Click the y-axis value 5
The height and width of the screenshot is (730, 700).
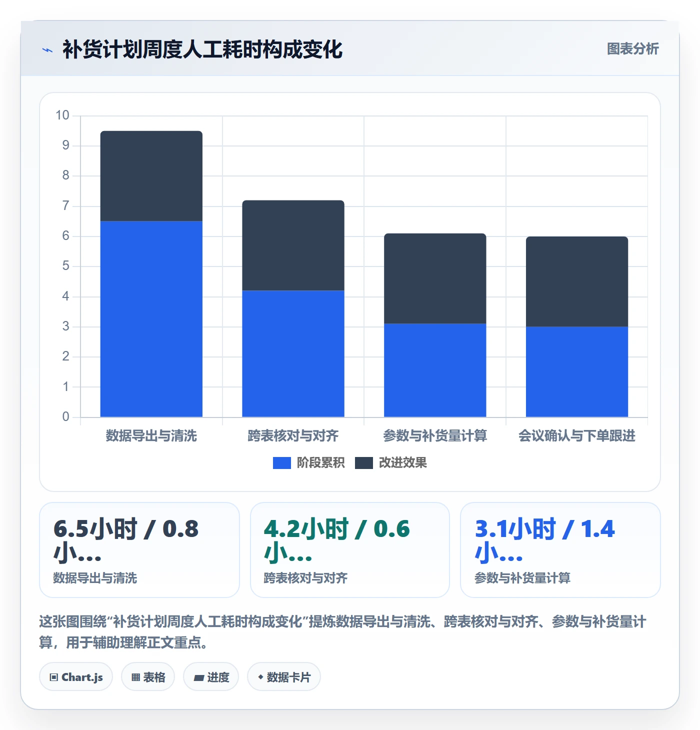click(66, 266)
